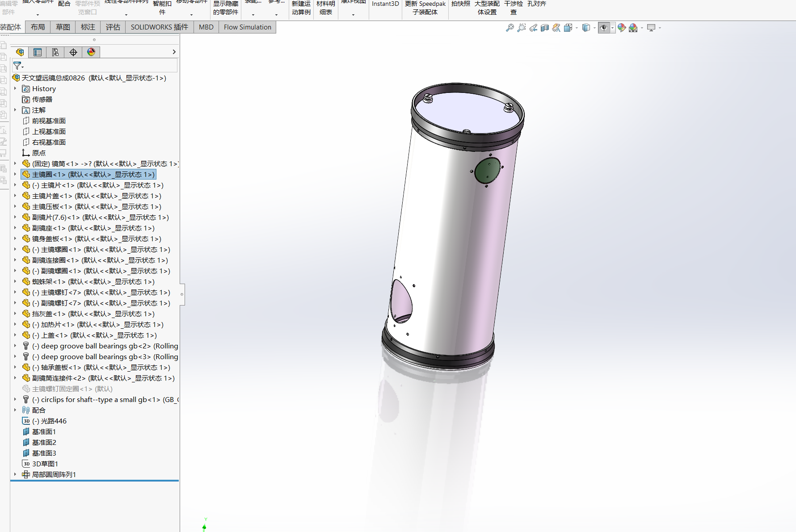This screenshot has width=796, height=532.
Task: Switch to the 布局 tab
Action: (x=38, y=27)
